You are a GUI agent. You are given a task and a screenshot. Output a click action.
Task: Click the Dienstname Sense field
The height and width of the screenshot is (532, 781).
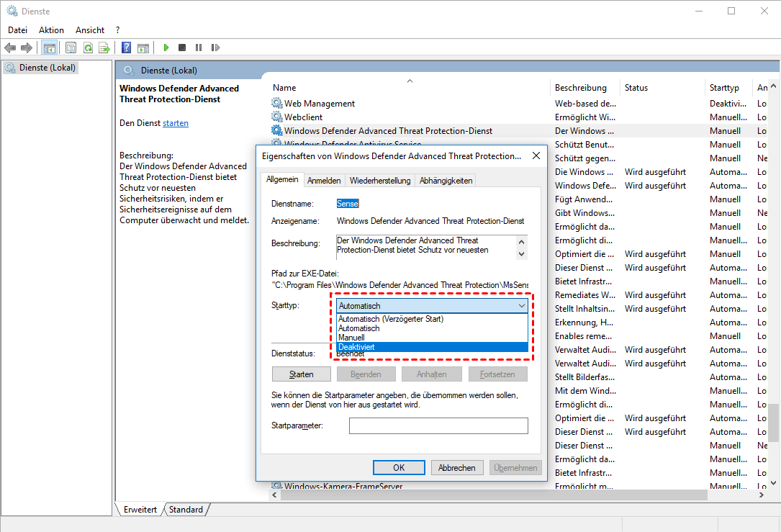point(348,204)
